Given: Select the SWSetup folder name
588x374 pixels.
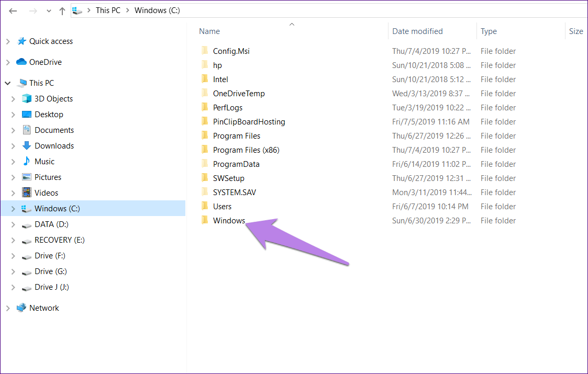Looking at the screenshot, I should point(229,178).
